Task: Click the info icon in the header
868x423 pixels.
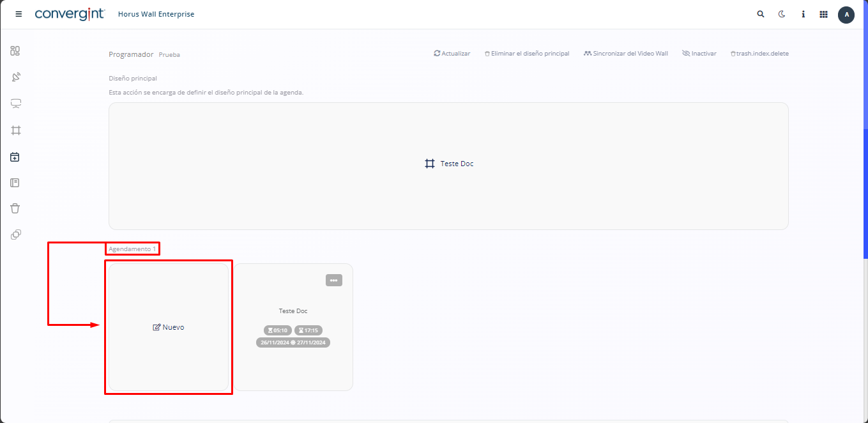Action: [803, 14]
